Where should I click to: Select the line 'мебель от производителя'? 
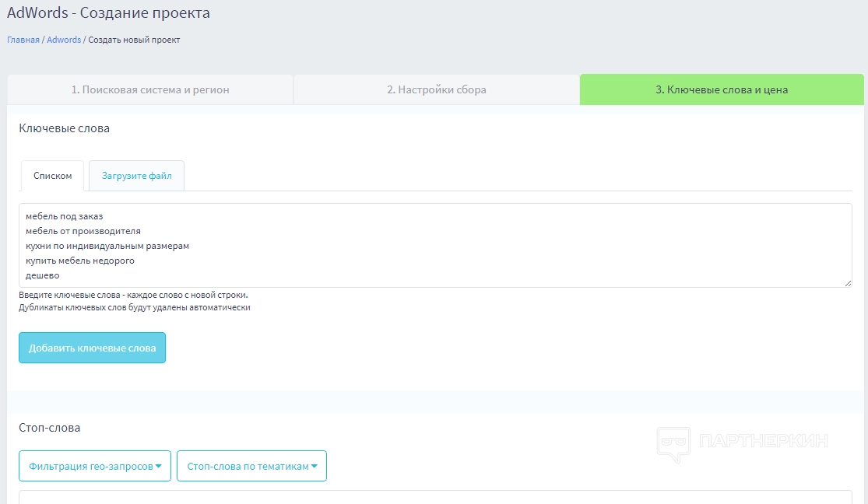83,231
